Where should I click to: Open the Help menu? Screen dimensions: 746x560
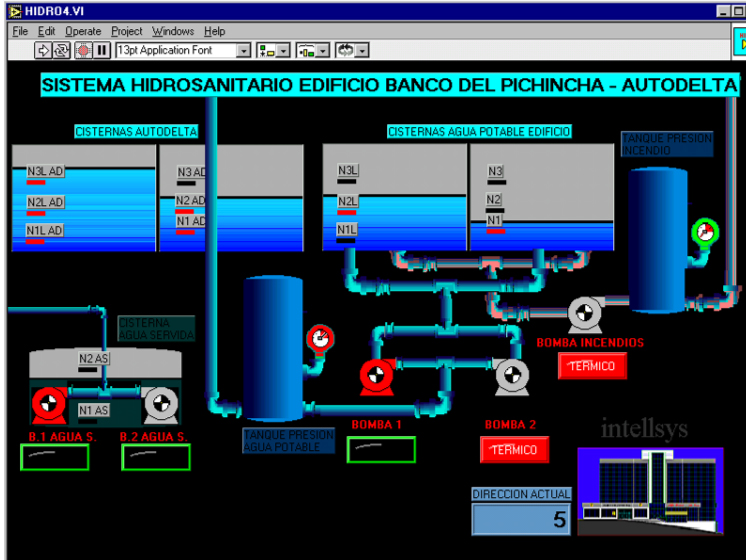pyautogui.click(x=215, y=31)
